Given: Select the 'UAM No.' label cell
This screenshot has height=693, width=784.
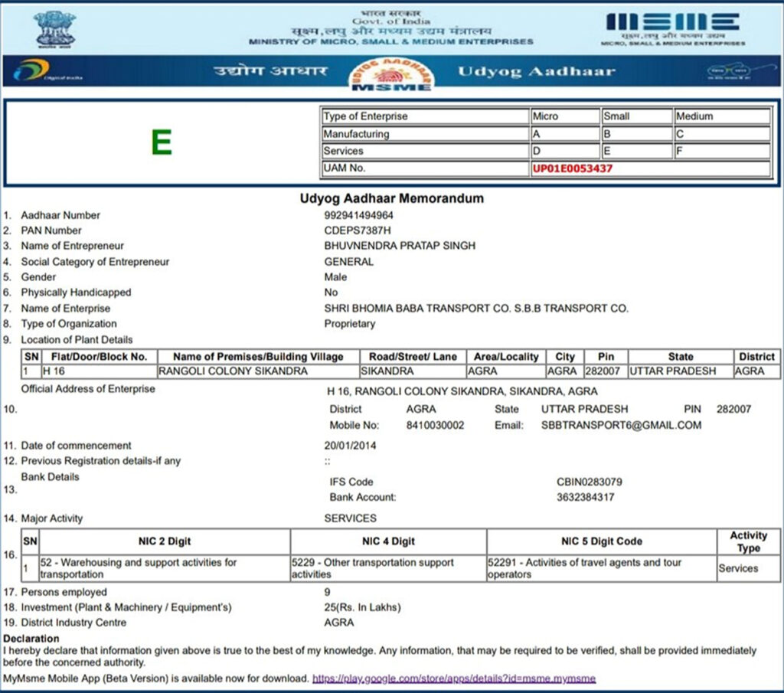Looking at the screenshot, I should [425, 168].
